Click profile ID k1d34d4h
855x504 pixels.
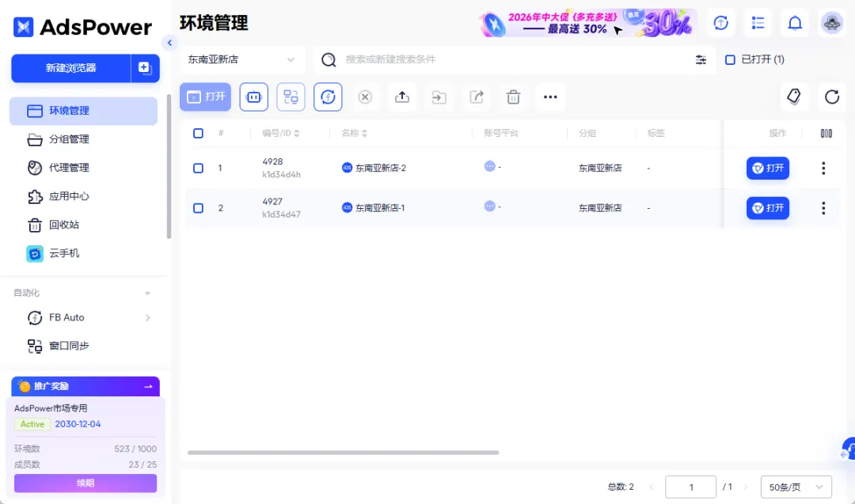[281, 174]
